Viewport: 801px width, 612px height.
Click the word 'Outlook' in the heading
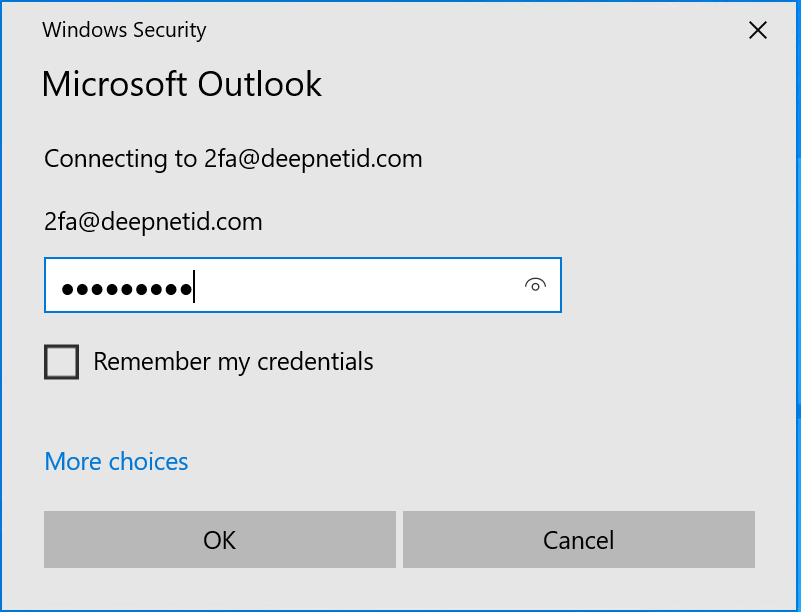tap(260, 84)
